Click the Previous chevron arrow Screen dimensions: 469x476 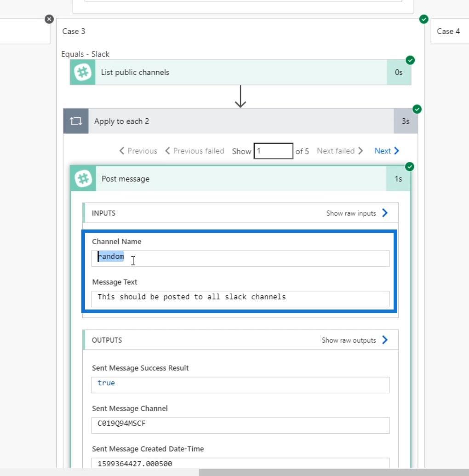pos(122,151)
